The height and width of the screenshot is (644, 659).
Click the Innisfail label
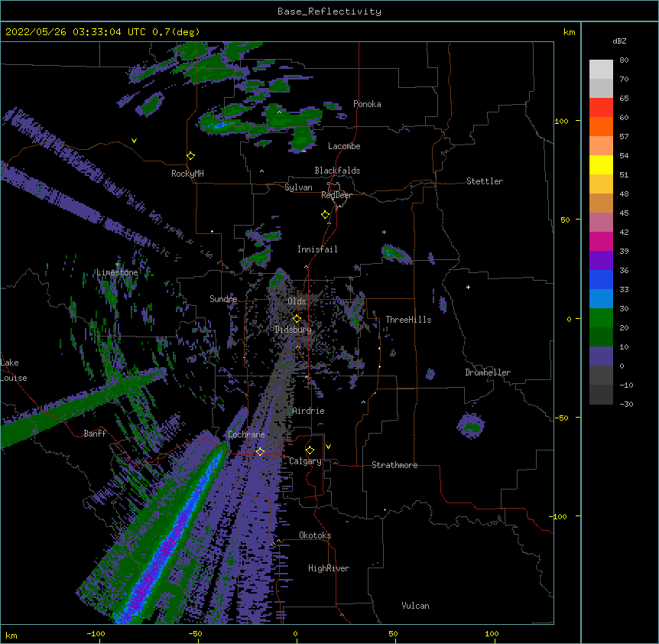[317, 249]
